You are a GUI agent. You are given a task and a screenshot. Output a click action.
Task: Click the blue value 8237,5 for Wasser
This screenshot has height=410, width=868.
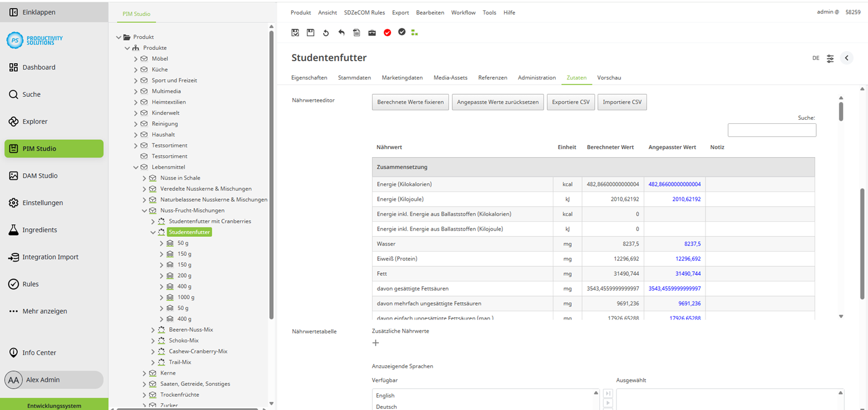tap(693, 244)
